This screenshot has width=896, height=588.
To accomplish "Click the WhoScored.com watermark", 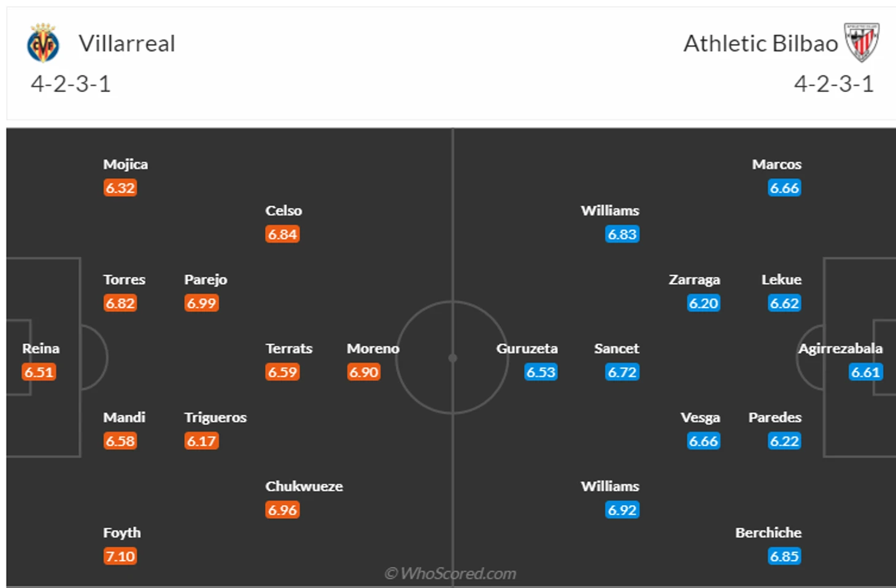I will (450, 573).
